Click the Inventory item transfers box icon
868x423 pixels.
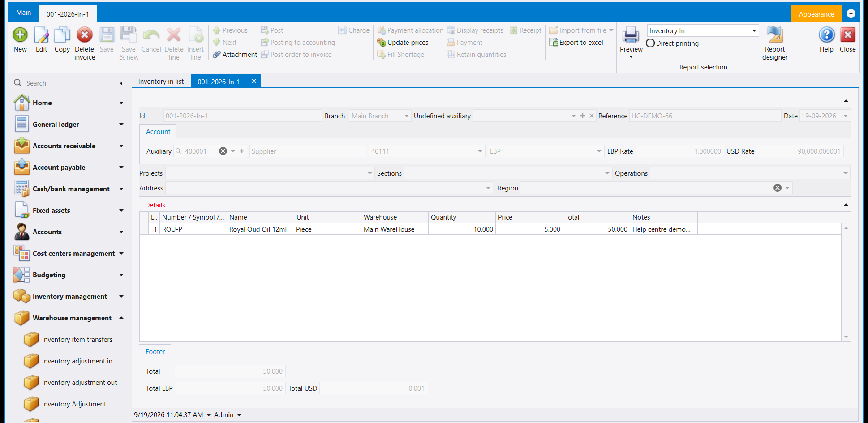tap(31, 339)
